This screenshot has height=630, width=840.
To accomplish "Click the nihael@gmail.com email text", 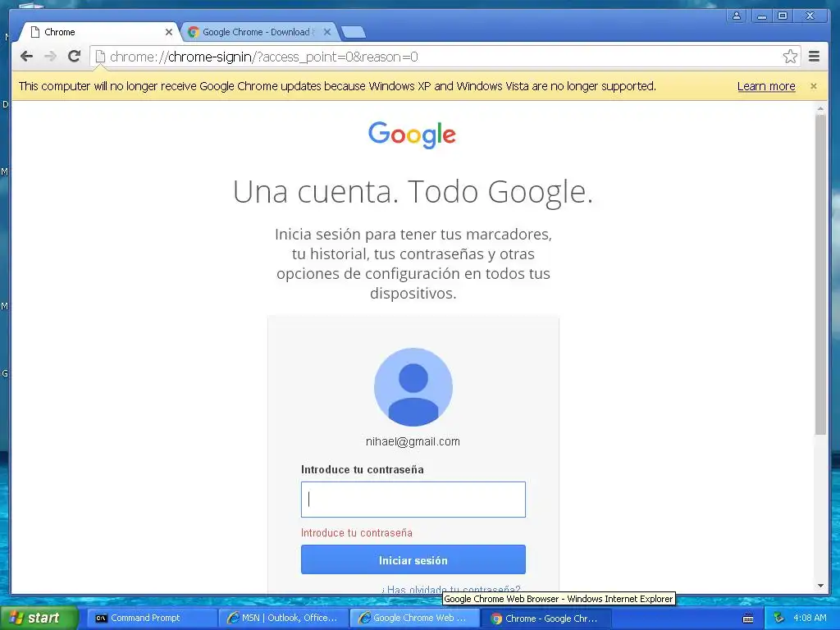I will 413,441.
